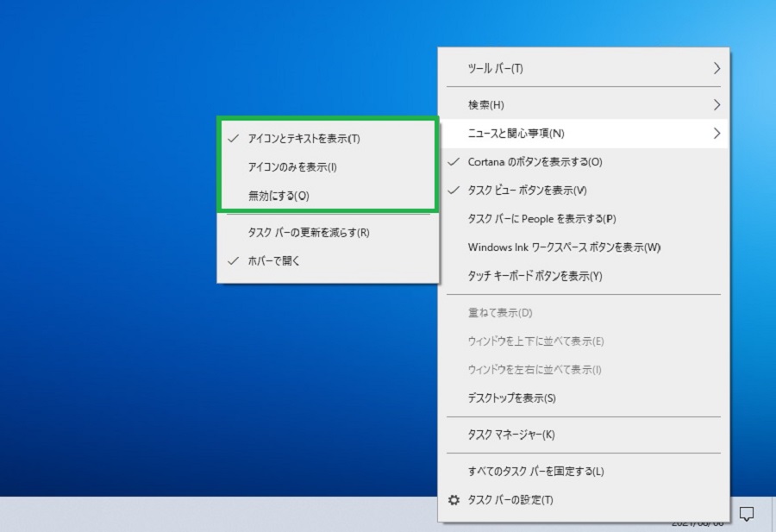Viewport: 776px width, 532px height.
Task: Expand the 検索 submenu chevron
Action: 717,105
